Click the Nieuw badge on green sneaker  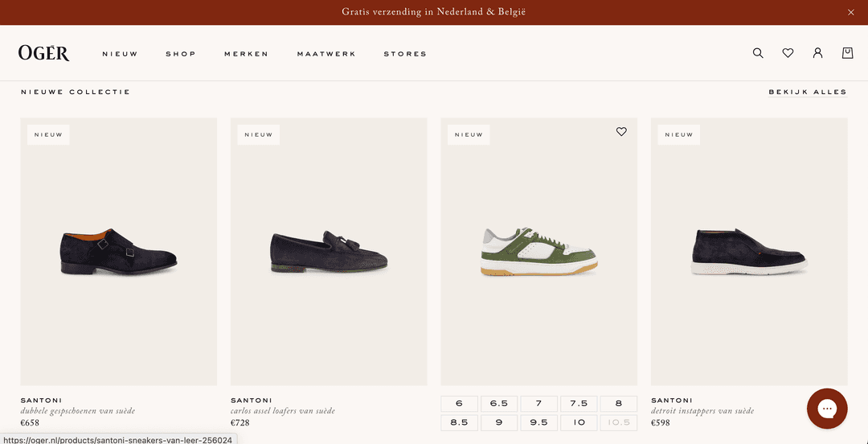(x=469, y=134)
